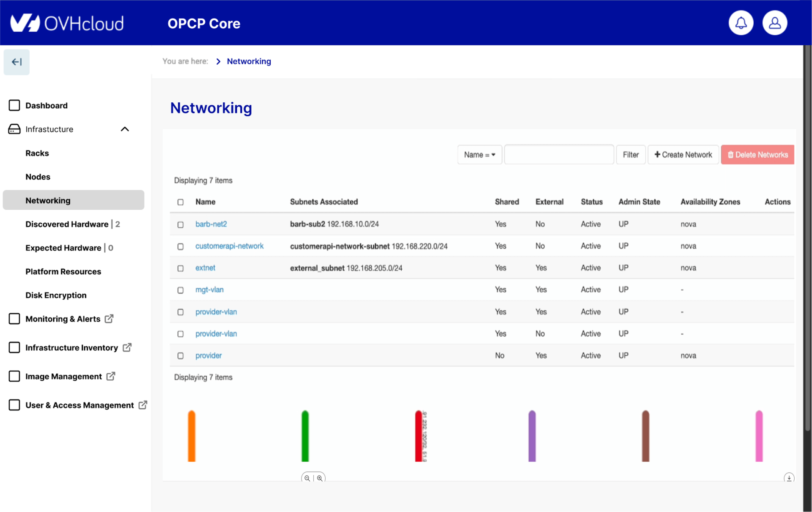Zoom out on the network chart
Viewport: 812px width, 512px height.
[x=307, y=478]
